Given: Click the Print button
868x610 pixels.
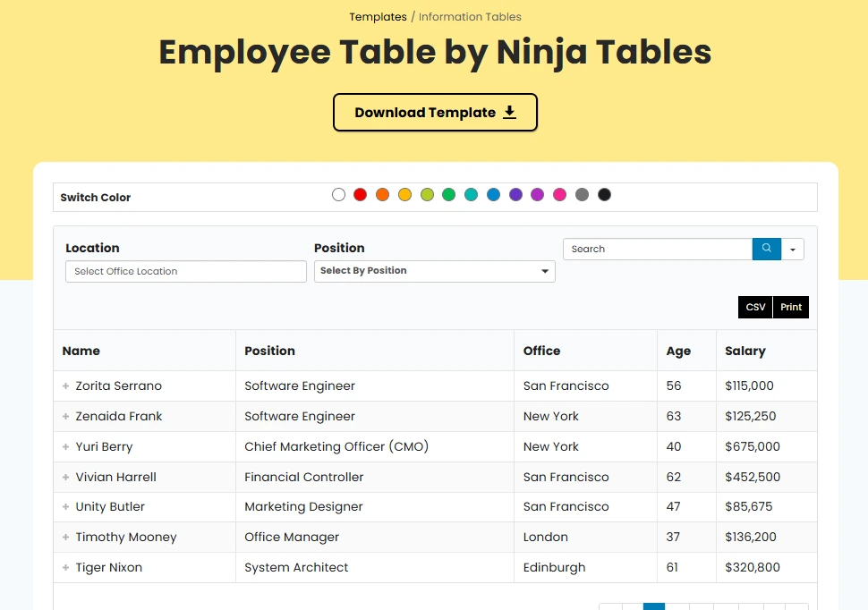Looking at the screenshot, I should pyautogui.click(x=791, y=307).
